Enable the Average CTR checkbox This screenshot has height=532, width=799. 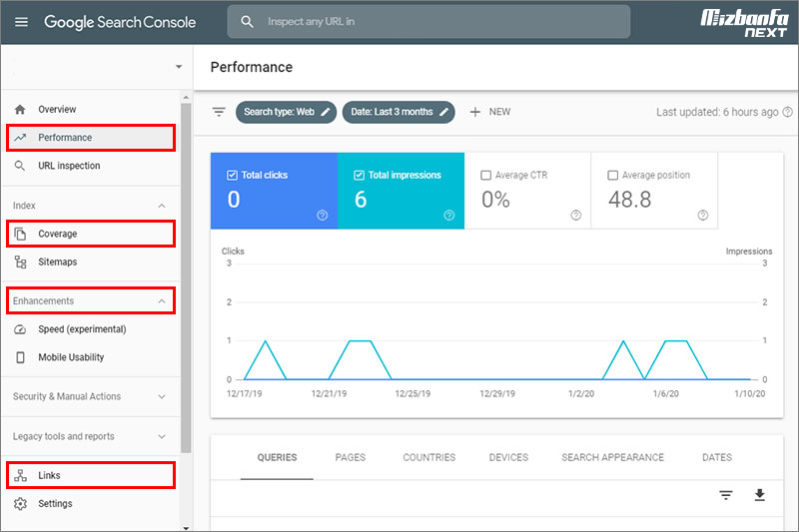485,175
